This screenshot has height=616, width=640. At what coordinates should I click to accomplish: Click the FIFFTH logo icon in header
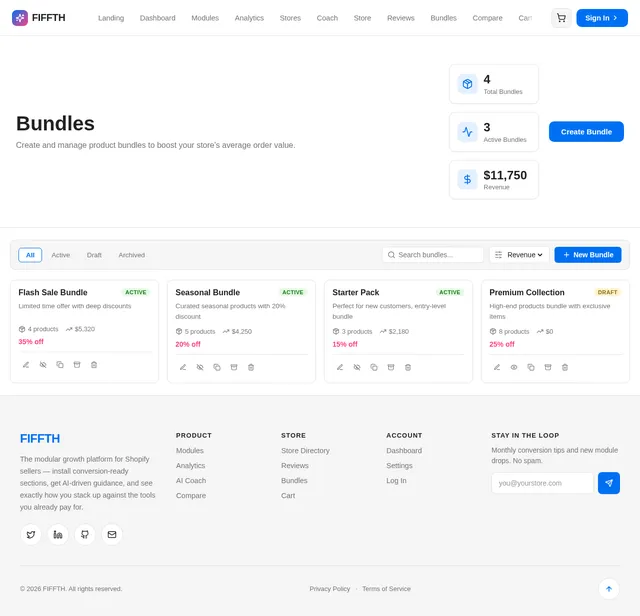click(20, 18)
